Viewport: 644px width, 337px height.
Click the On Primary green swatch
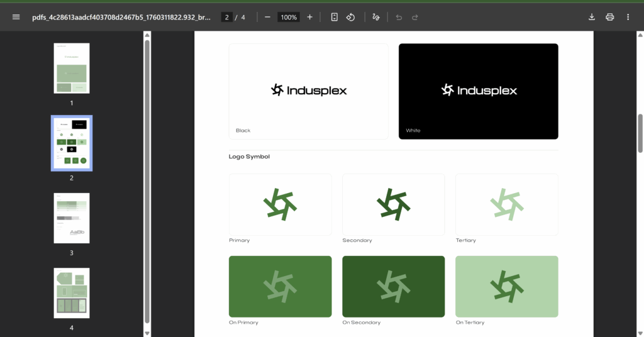point(280,286)
